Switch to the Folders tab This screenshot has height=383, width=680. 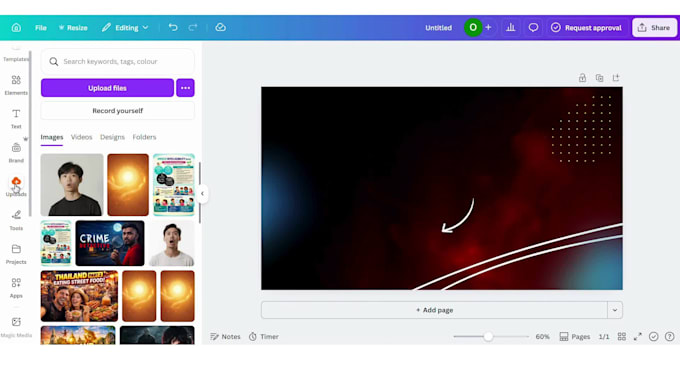coord(144,137)
